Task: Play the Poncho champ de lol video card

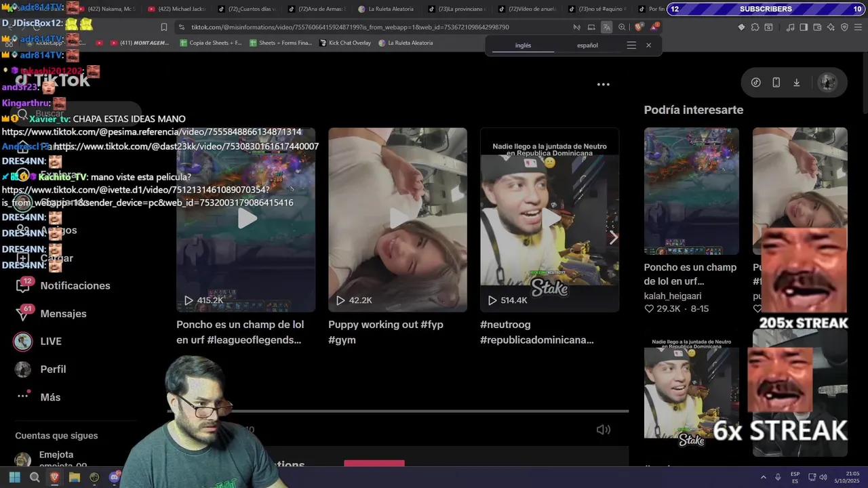Action: (246, 220)
